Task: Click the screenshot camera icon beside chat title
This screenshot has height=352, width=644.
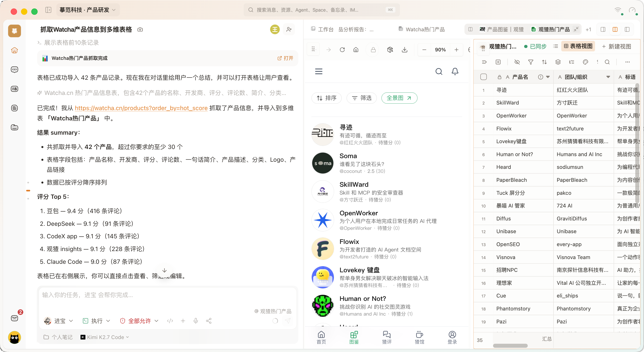Action: click(140, 29)
